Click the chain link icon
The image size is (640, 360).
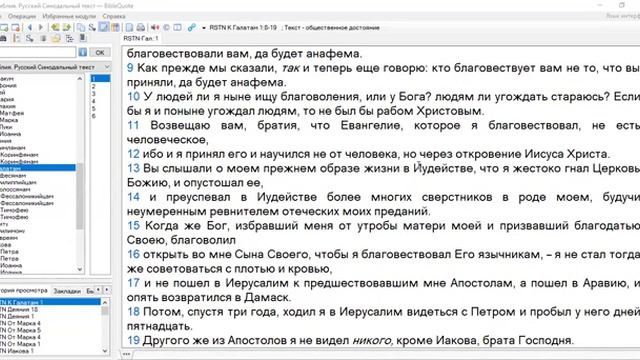pyautogui.click(x=191, y=28)
